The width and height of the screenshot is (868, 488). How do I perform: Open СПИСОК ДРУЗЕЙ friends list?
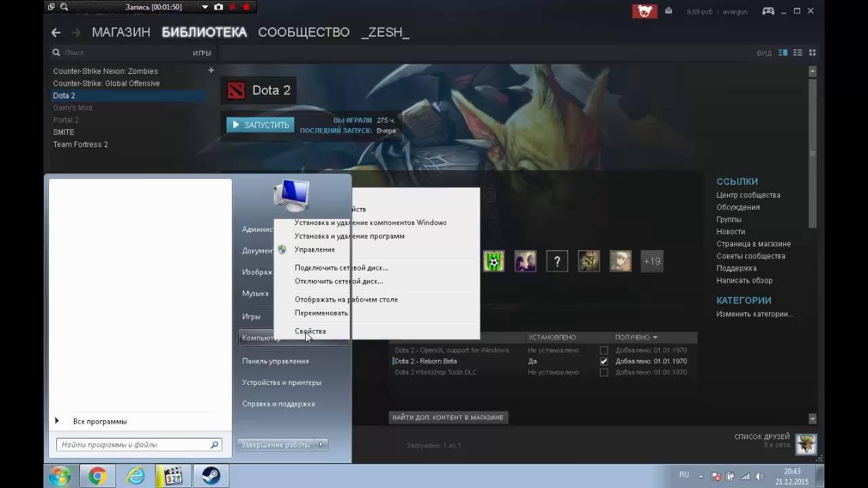[x=762, y=436]
